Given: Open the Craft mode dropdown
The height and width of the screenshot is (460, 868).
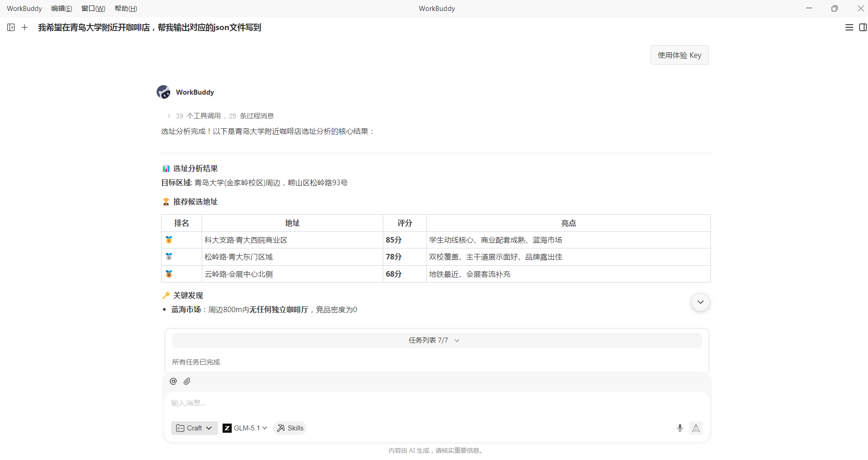Looking at the screenshot, I should pos(194,428).
